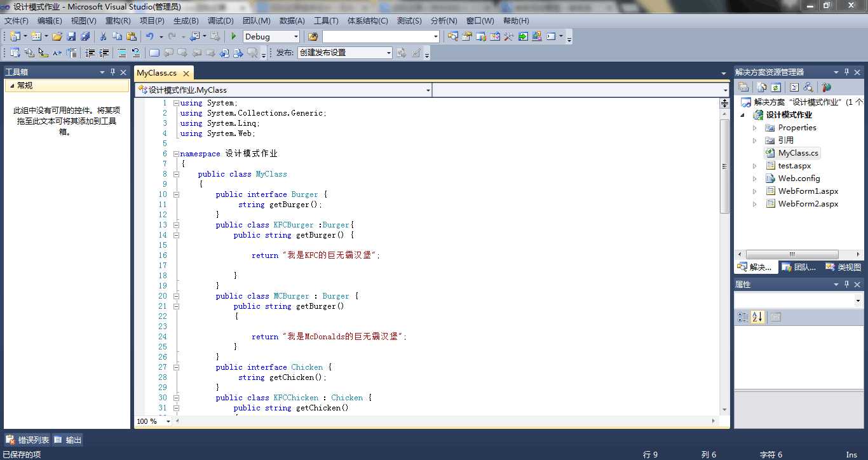Click the Undo arrow icon
The image size is (868, 460).
149,37
